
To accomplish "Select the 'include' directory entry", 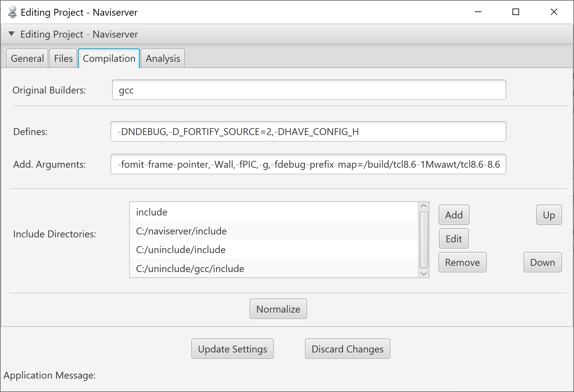I will pyautogui.click(x=274, y=212).
